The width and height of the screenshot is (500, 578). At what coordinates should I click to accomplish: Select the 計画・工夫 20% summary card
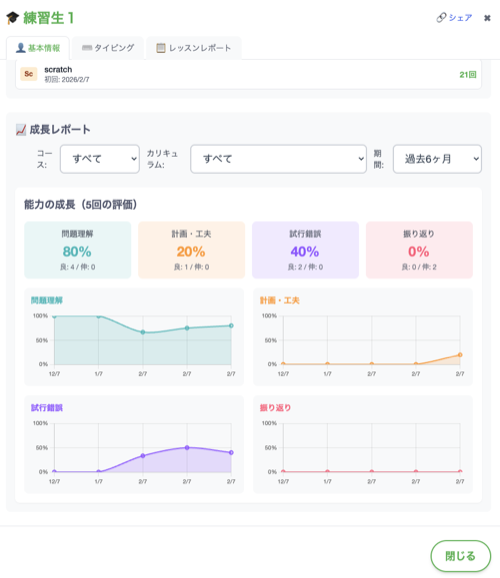click(x=191, y=250)
